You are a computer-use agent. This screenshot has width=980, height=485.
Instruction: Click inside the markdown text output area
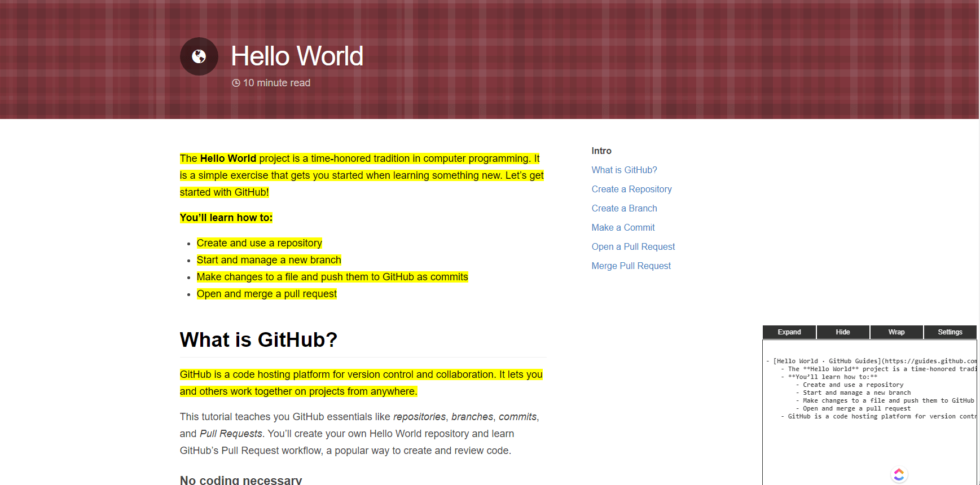coord(869,440)
